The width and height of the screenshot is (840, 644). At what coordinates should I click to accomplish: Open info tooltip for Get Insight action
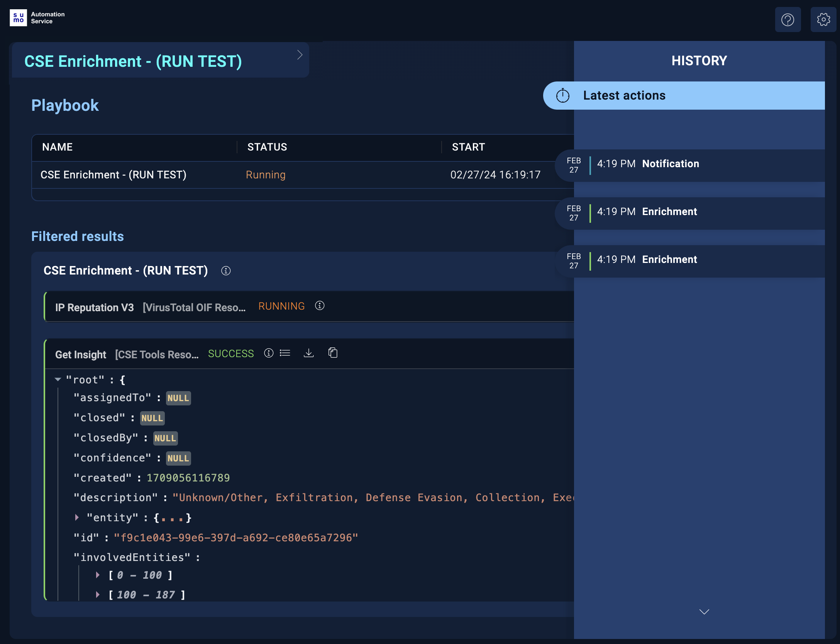(269, 353)
